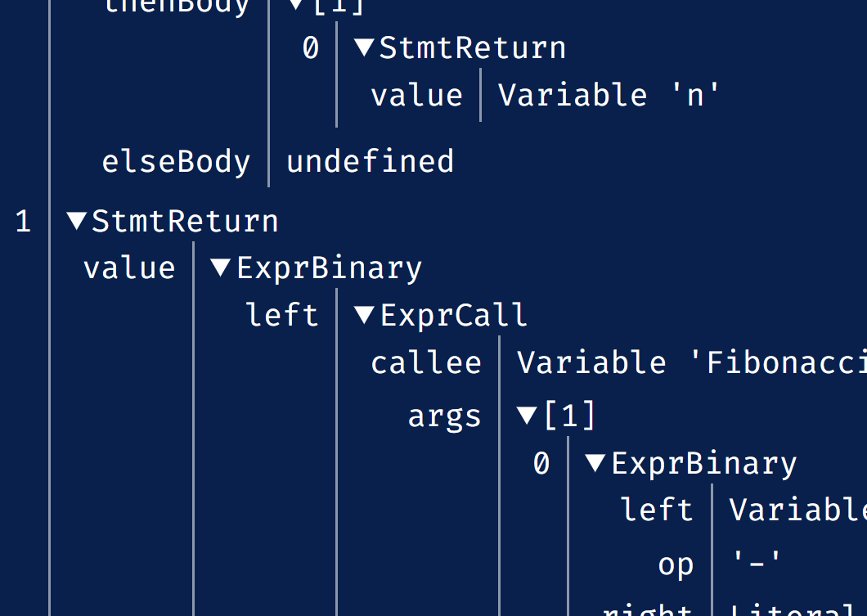
Task: Collapse the ExprCall node beside left
Action: click(364, 315)
